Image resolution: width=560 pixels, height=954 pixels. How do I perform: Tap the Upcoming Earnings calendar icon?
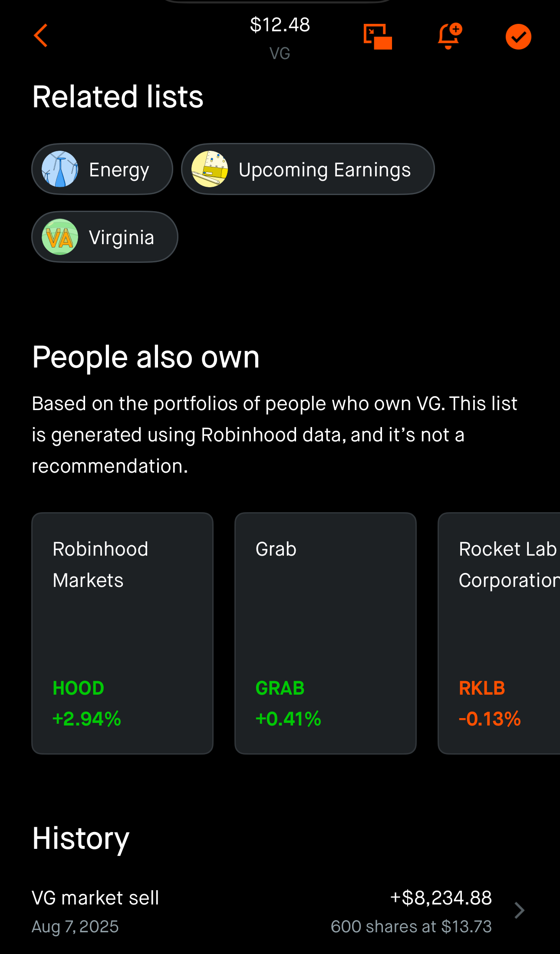click(210, 169)
